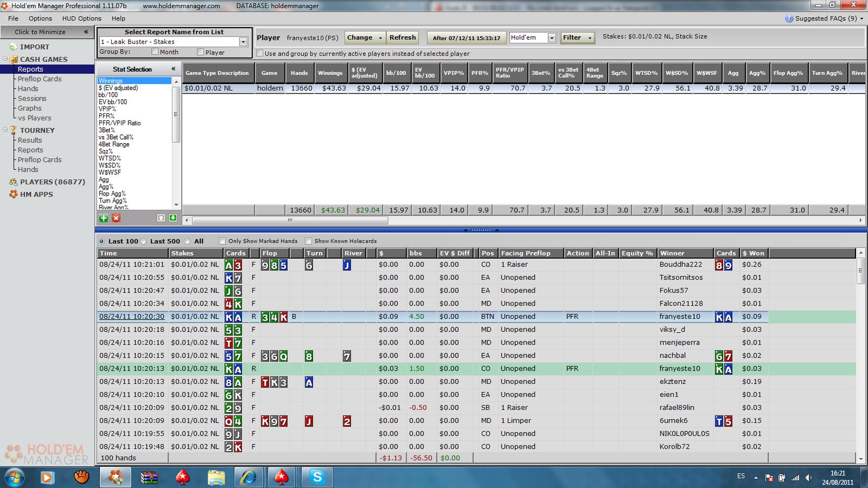Check Show Known Holecards
Viewport: 868px width, 488px height.
coord(308,241)
